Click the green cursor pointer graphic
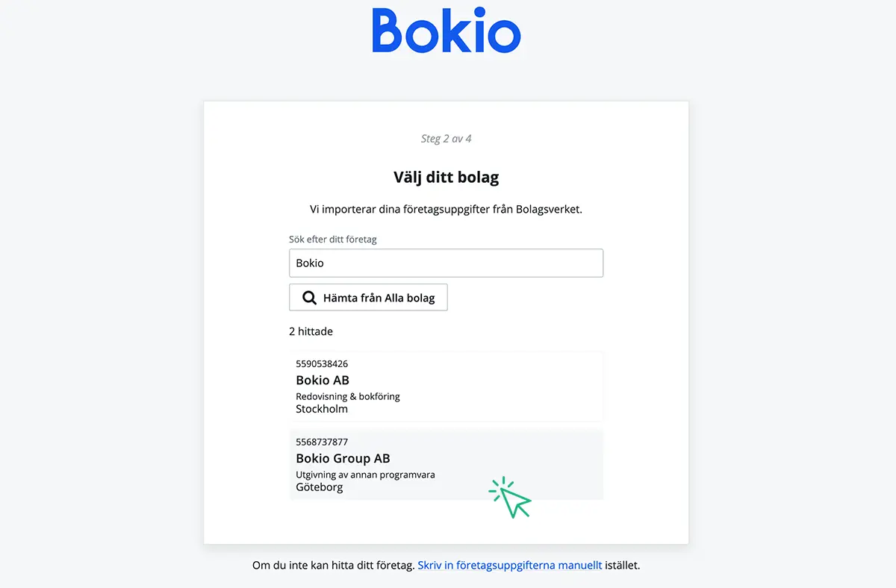The height and width of the screenshot is (588, 896). coord(510,498)
